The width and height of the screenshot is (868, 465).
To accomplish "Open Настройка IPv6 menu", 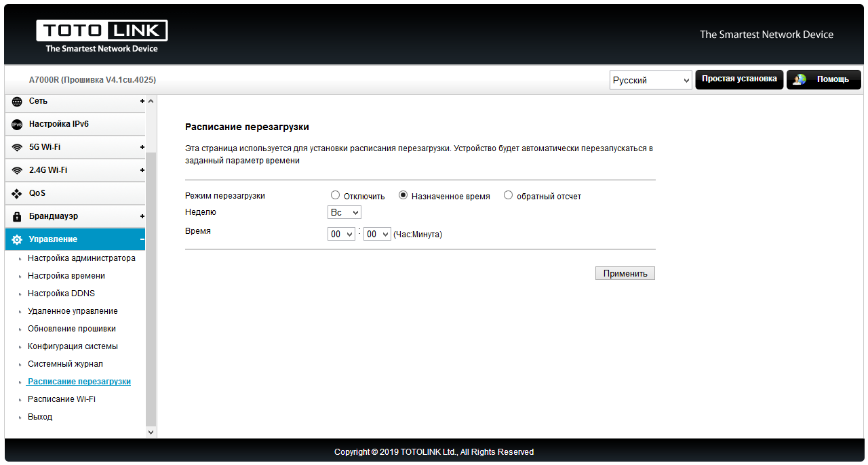I will point(75,124).
